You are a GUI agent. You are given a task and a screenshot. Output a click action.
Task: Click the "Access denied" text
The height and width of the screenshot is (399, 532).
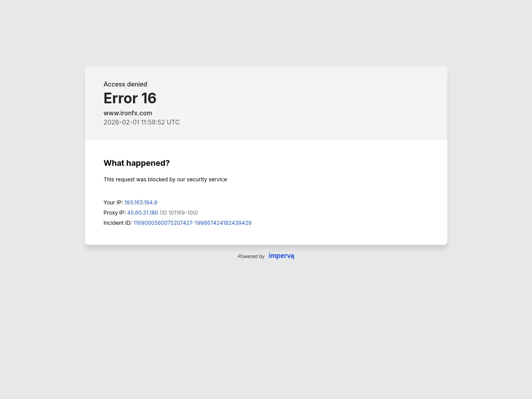(125, 84)
